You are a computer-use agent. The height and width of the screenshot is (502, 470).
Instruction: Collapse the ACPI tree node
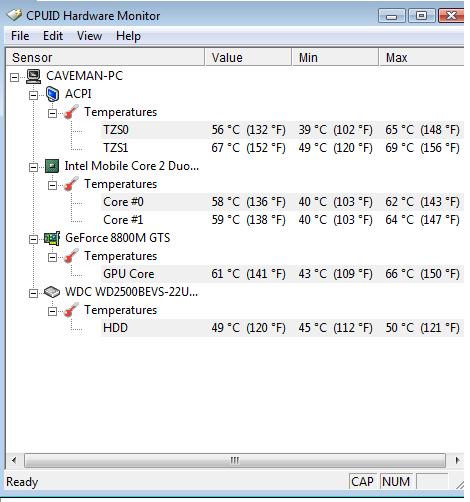point(33,95)
